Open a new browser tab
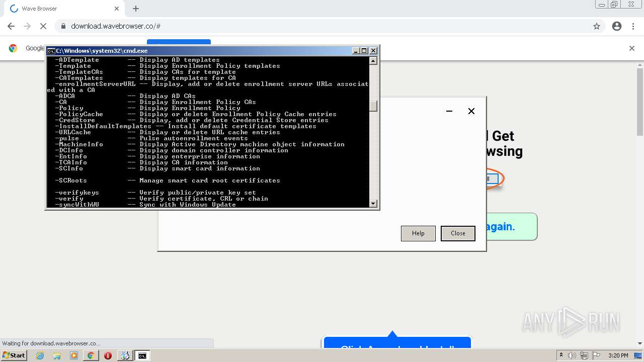The height and width of the screenshot is (362, 644). pyautogui.click(x=136, y=9)
